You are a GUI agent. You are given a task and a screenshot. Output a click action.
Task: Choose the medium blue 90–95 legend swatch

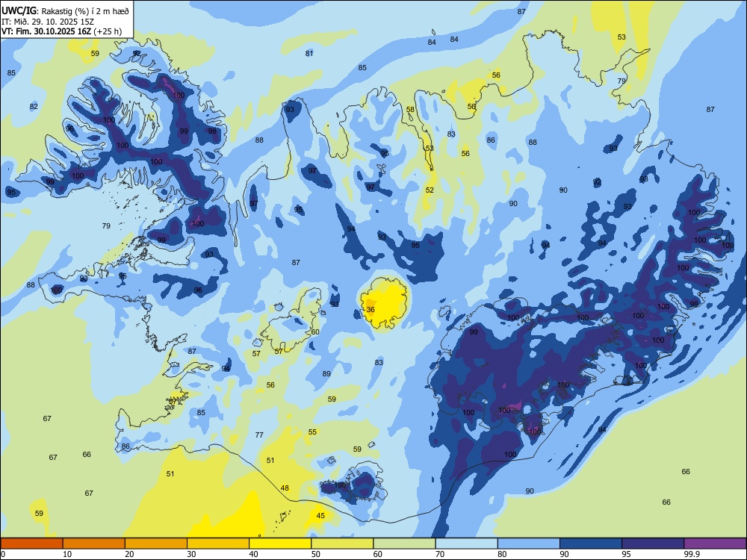coord(591,544)
